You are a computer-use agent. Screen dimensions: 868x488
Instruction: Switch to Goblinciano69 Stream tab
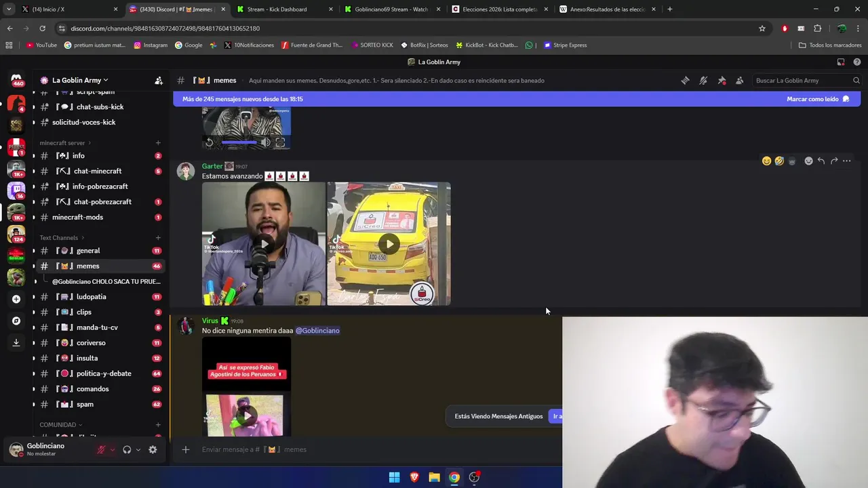click(x=391, y=9)
